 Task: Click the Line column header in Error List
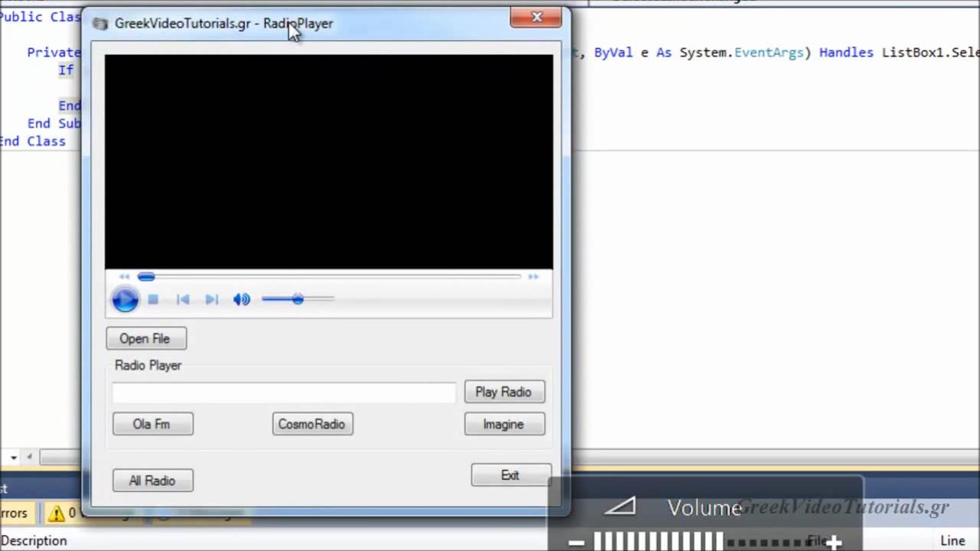click(952, 540)
